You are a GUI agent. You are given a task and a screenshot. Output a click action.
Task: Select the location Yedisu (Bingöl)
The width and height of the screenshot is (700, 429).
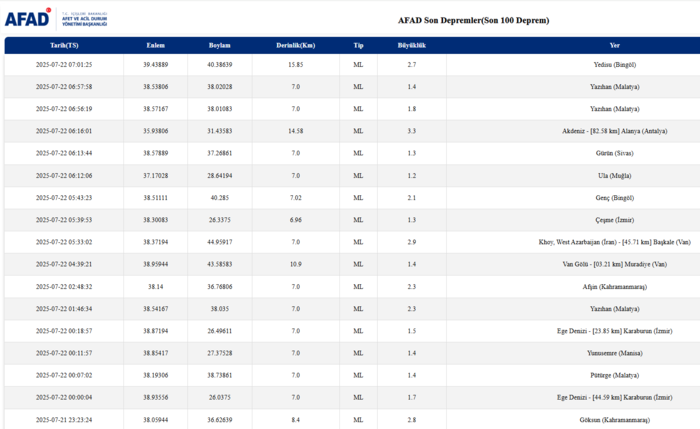pyautogui.click(x=615, y=65)
